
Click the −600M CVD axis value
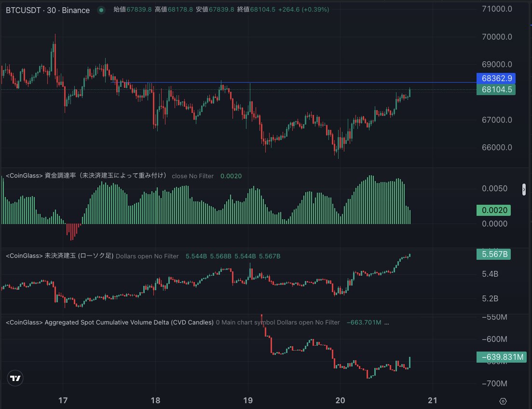(x=494, y=339)
